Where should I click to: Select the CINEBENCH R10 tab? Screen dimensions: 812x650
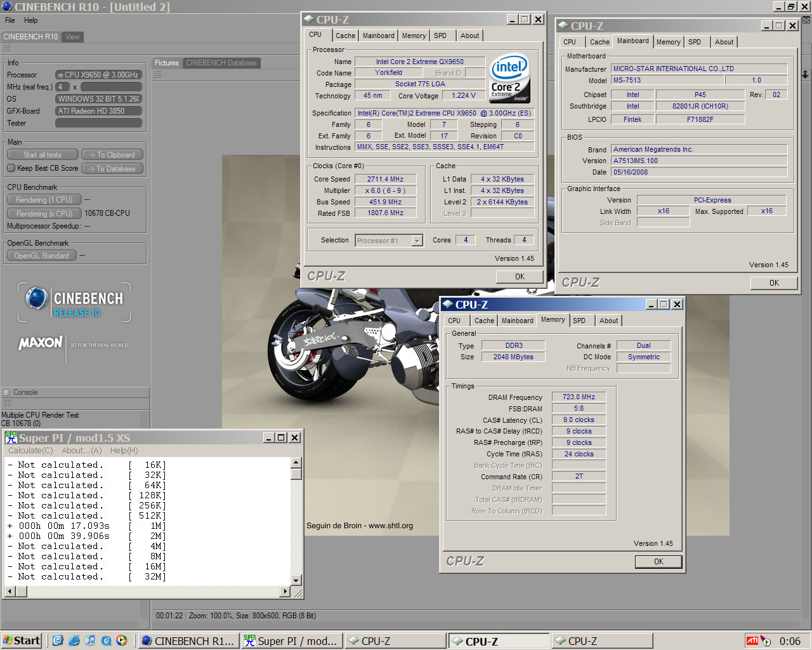(30, 37)
